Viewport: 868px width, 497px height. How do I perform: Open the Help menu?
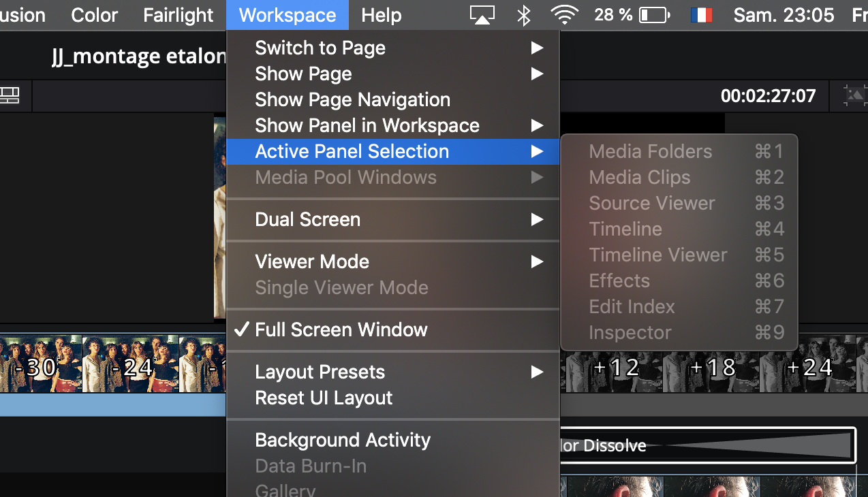point(381,15)
